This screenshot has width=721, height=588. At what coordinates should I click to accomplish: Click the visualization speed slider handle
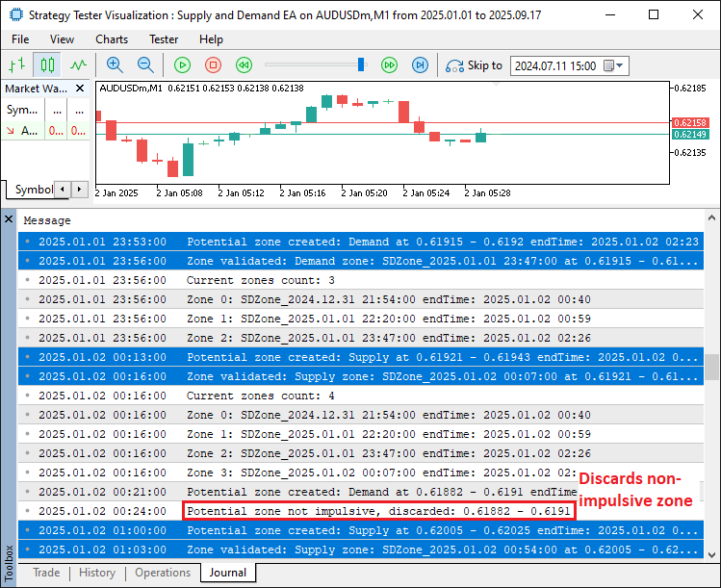coord(361,64)
